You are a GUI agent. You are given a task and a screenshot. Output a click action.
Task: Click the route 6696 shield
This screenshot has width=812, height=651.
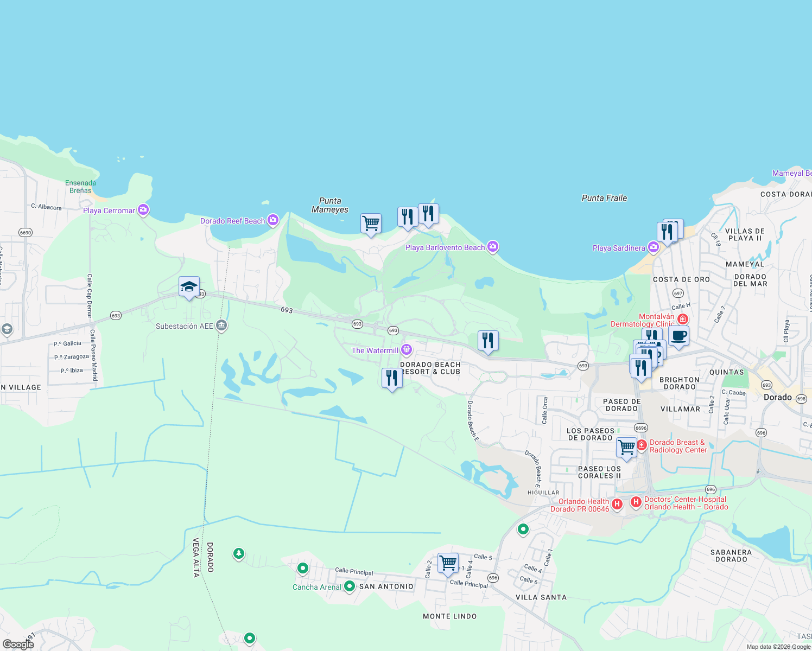(x=641, y=427)
